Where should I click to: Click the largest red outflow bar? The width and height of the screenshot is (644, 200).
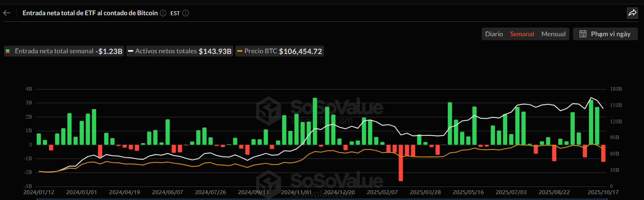(400, 163)
